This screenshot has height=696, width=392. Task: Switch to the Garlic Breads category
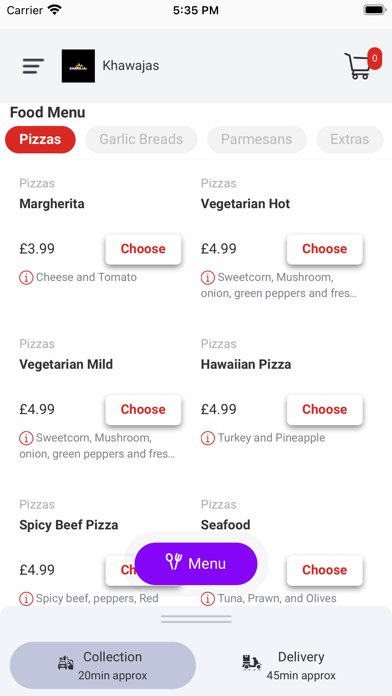point(141,139)
